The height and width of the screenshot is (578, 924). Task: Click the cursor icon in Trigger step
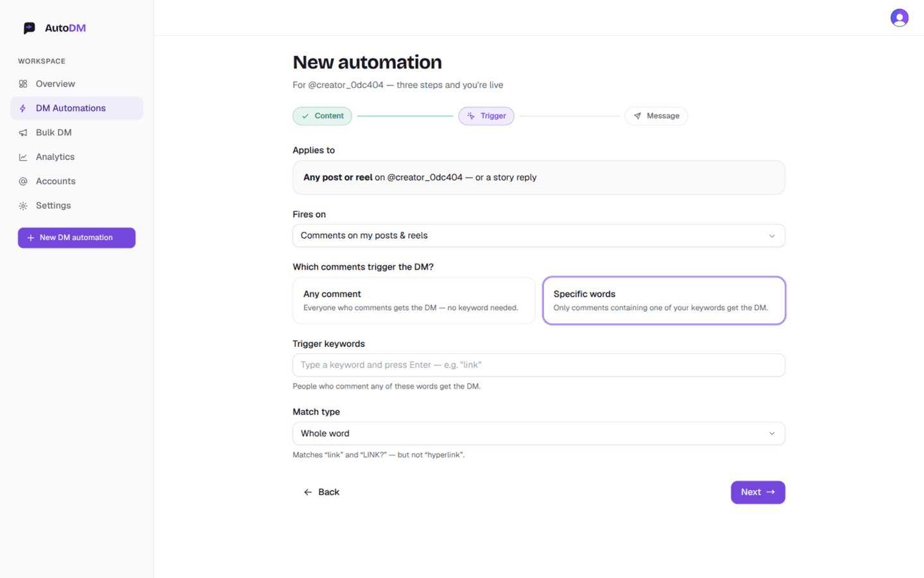(471, 116)
